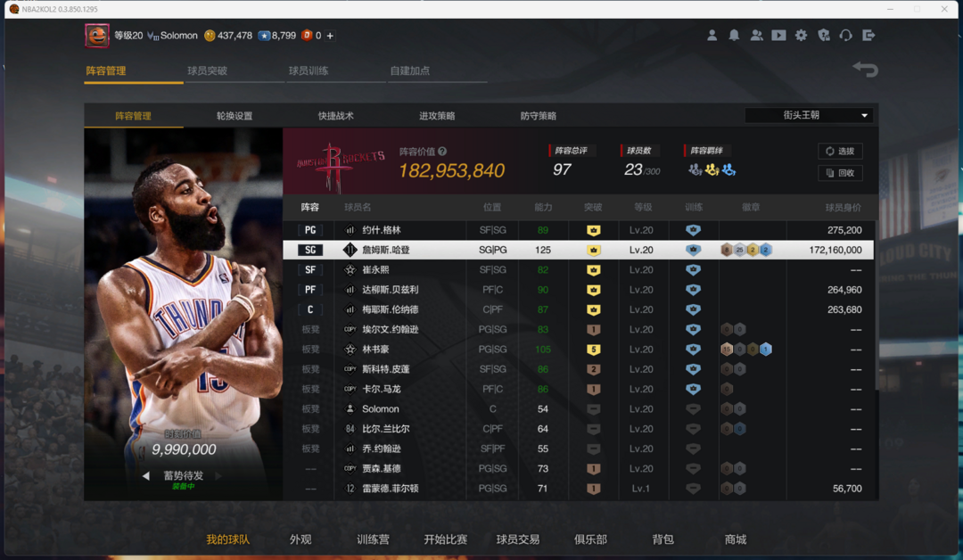Open the 轮换设置 sub-tab
963x560 pixels.
click(235, 116)
